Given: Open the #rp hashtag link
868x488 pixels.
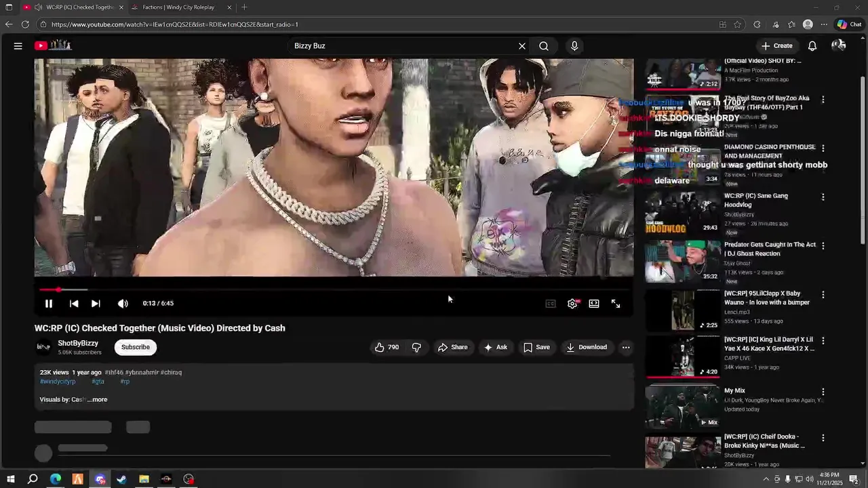Looking at the screenshot, I should click(x=125, y=382).
